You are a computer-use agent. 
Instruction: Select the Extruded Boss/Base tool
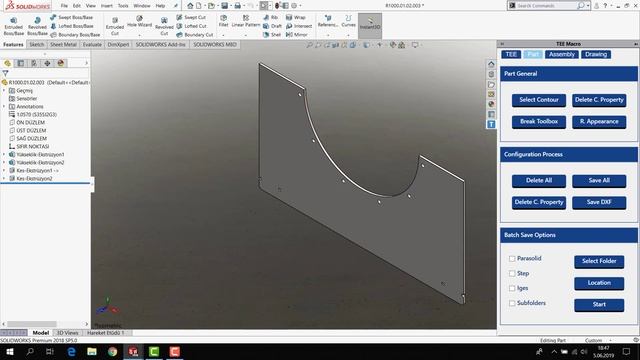tap(13, 26)
